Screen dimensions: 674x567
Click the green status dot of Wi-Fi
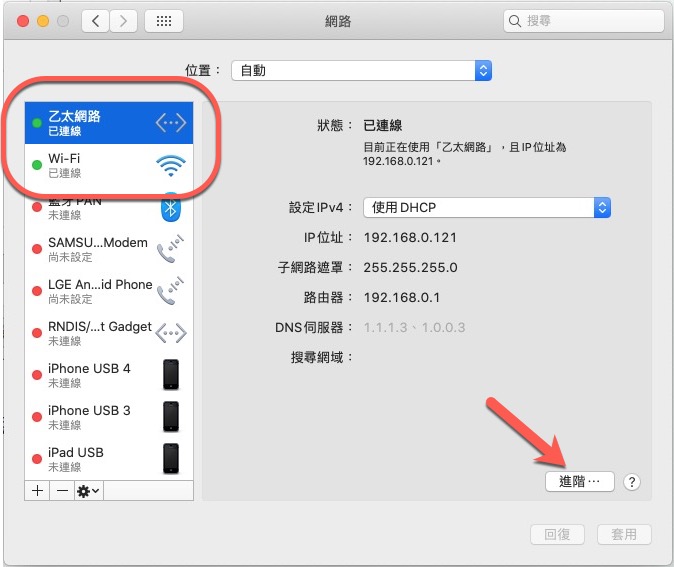(37, 165)
